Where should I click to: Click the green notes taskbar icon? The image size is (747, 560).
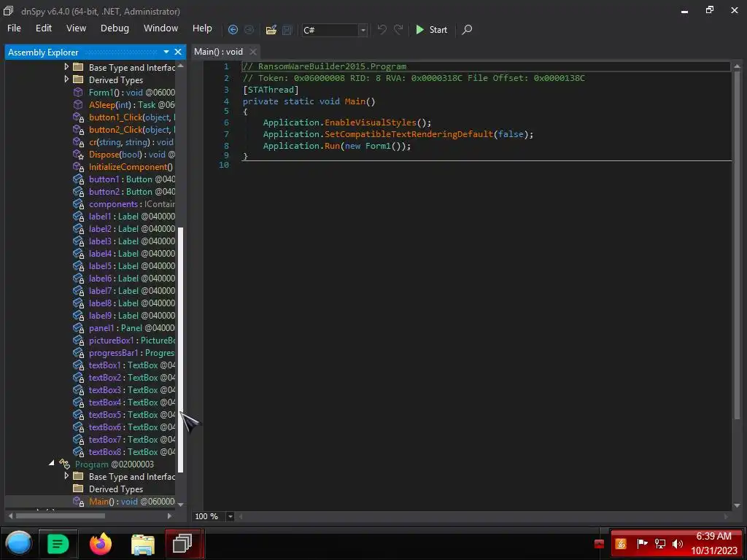tap(58, 544)
